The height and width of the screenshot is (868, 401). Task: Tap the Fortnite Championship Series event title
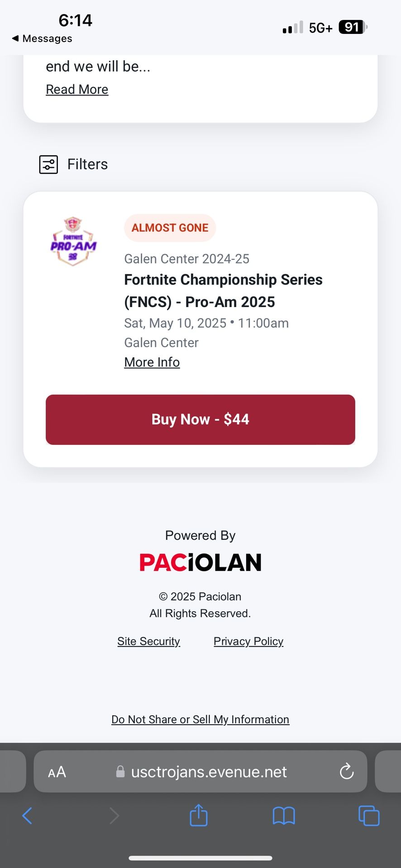pos(223,291)
